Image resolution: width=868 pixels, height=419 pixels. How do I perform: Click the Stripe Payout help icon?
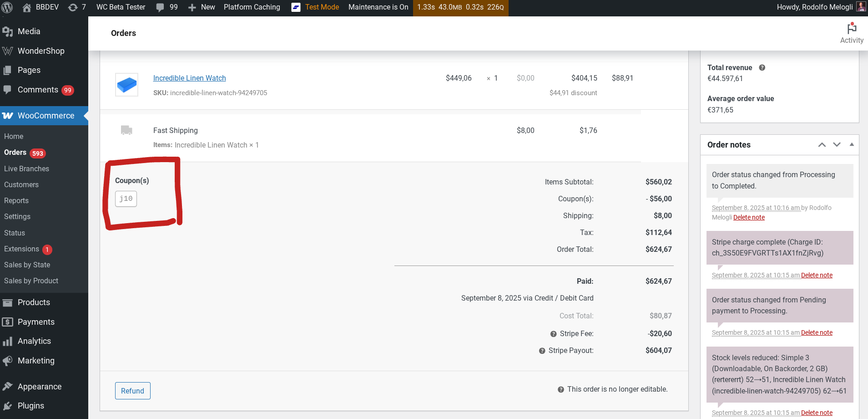click(x=542, y=351)
